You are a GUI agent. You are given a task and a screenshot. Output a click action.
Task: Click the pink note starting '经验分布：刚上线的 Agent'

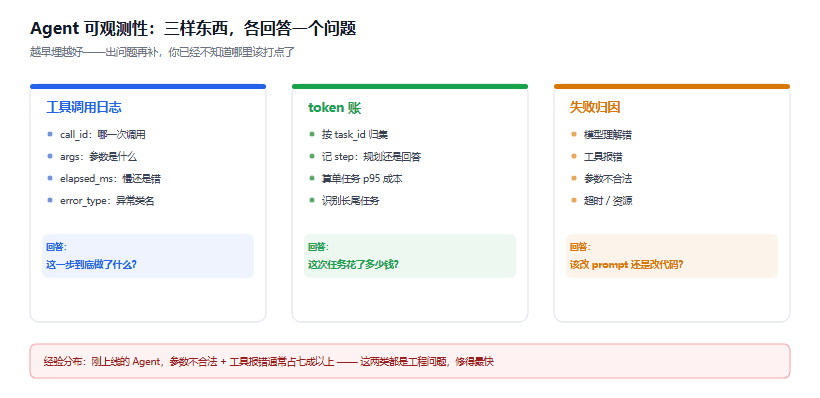(x=410, y=361)
